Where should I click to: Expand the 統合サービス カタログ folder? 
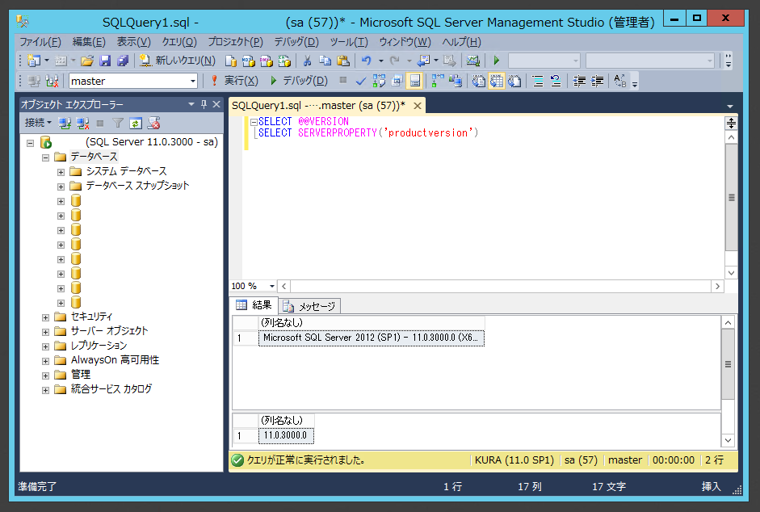coord(45,390)
